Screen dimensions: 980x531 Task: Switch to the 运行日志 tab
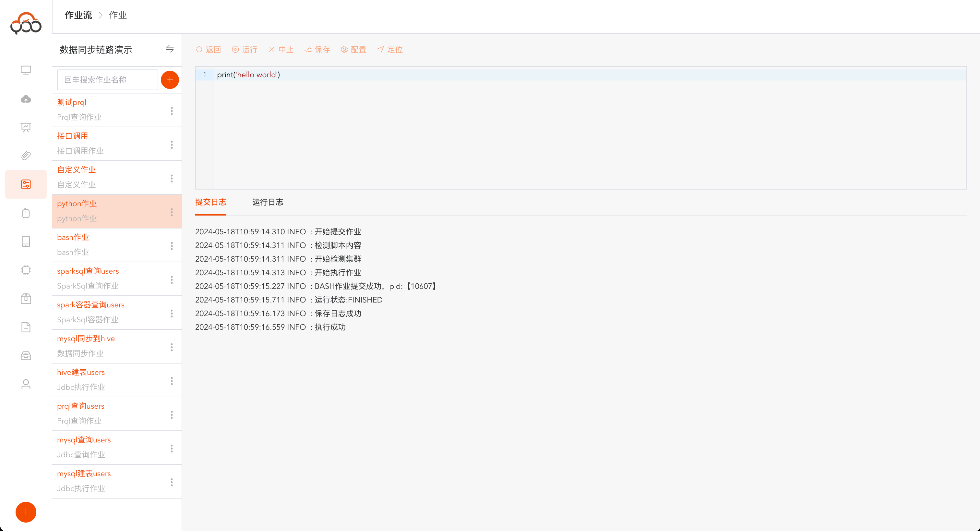(268, 202)
